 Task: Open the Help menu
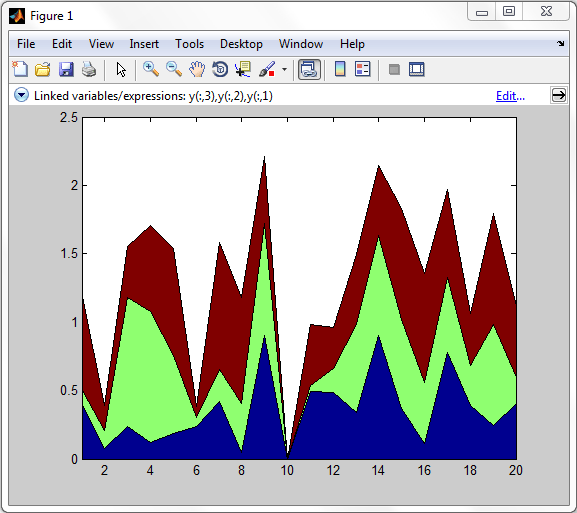[352, 44]
